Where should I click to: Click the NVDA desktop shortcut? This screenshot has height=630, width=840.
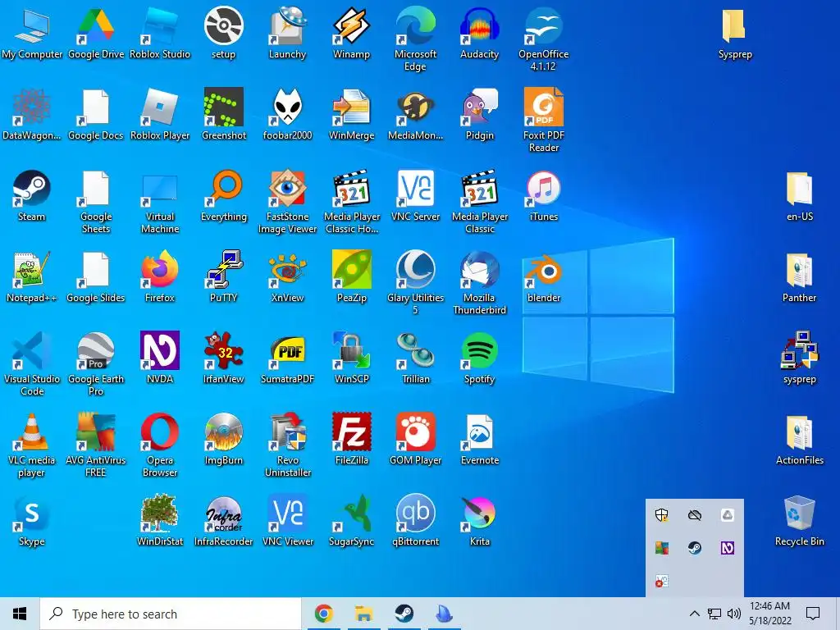(x=160, y=358)
